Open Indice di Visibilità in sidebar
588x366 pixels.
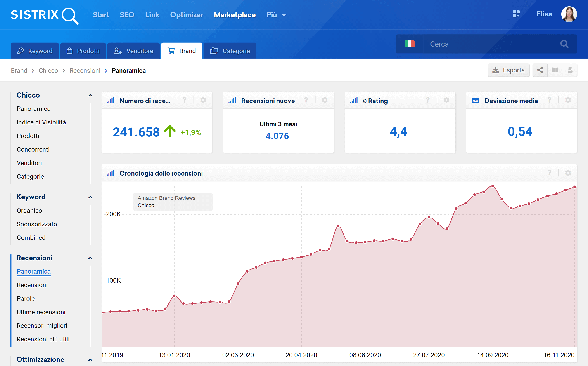click(41, 122)
